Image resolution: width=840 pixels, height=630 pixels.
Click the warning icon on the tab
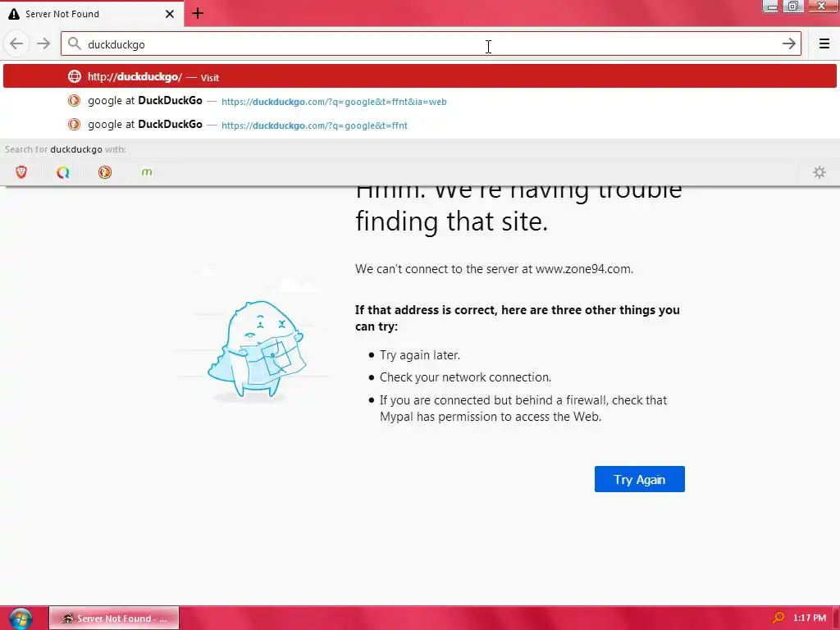point(14,14)
